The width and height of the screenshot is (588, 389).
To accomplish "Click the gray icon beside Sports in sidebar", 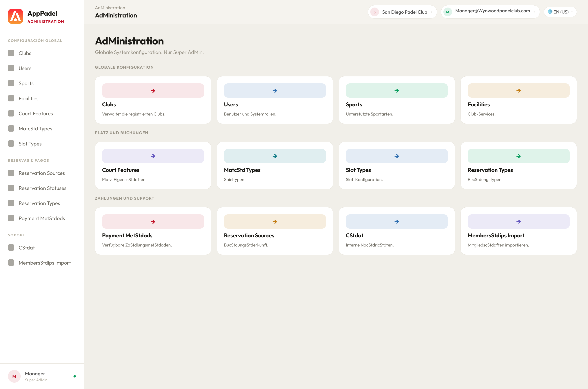I will [11, 83].
